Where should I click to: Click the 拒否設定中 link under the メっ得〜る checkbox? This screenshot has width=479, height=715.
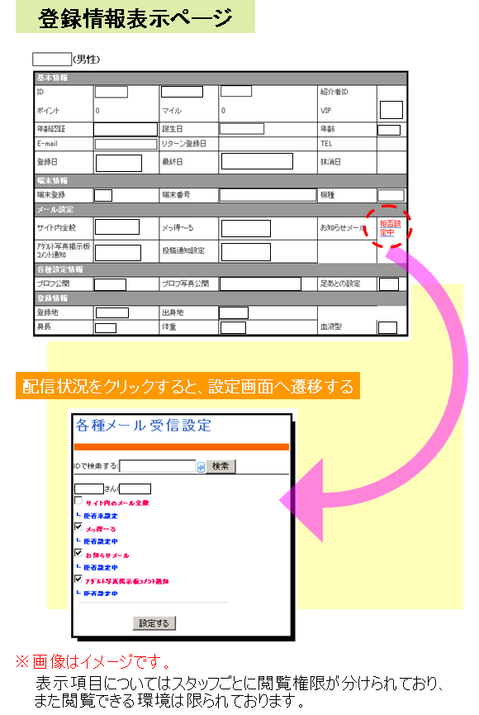click(101, 541)
